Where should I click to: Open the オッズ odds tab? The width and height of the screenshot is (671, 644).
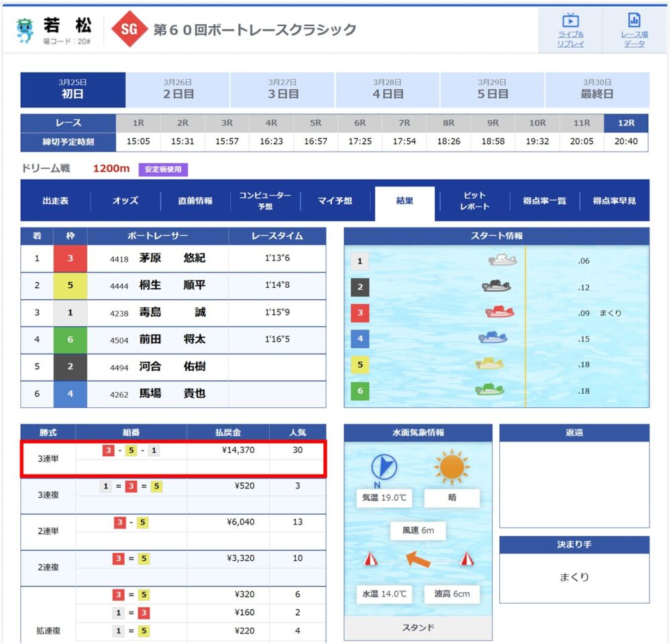coord(125,201)
